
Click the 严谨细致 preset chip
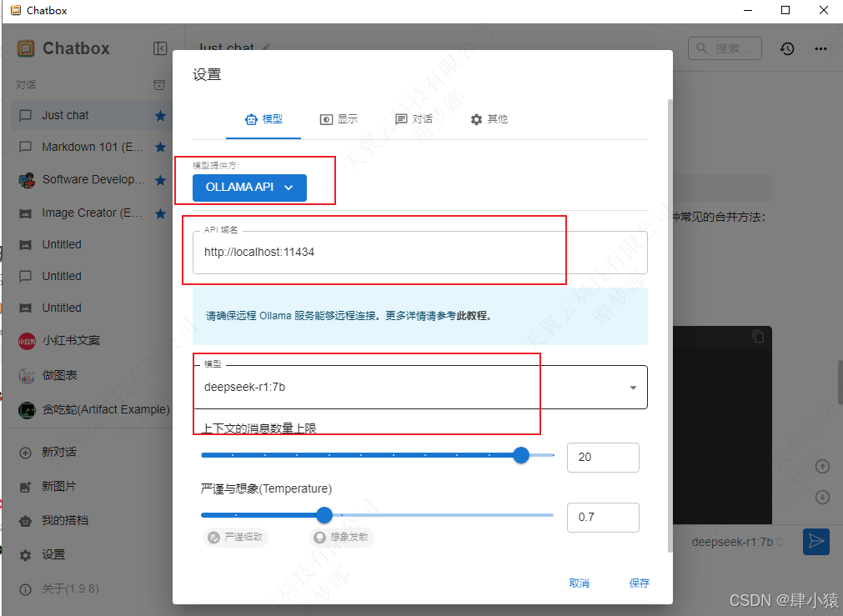coord(235,537)
